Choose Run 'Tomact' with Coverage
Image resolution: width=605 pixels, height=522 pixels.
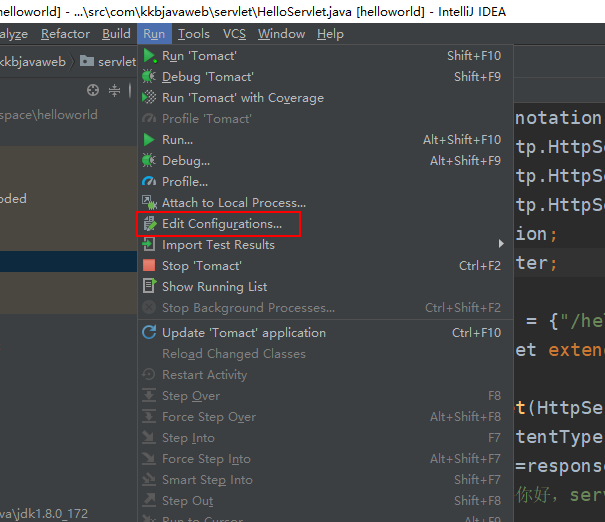click(325, 98)
